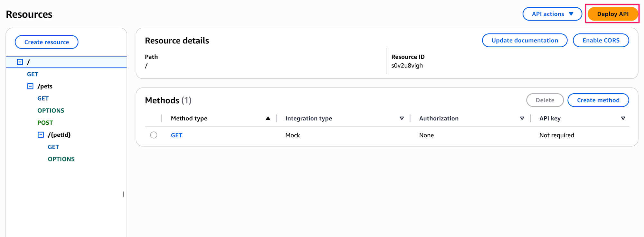
Task: Click the Deploy API button
Action: [x=612, y=14]
